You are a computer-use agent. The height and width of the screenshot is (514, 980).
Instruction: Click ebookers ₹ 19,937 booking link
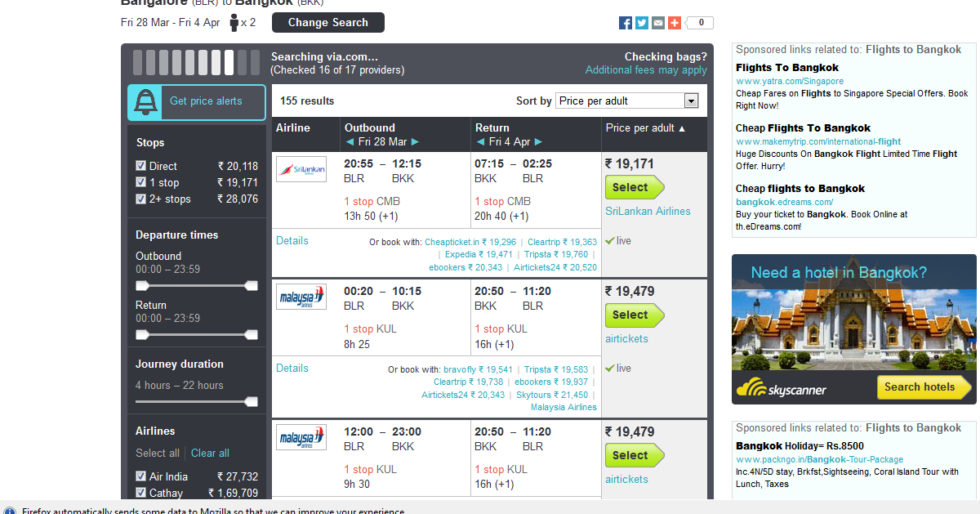pos(551,382)
